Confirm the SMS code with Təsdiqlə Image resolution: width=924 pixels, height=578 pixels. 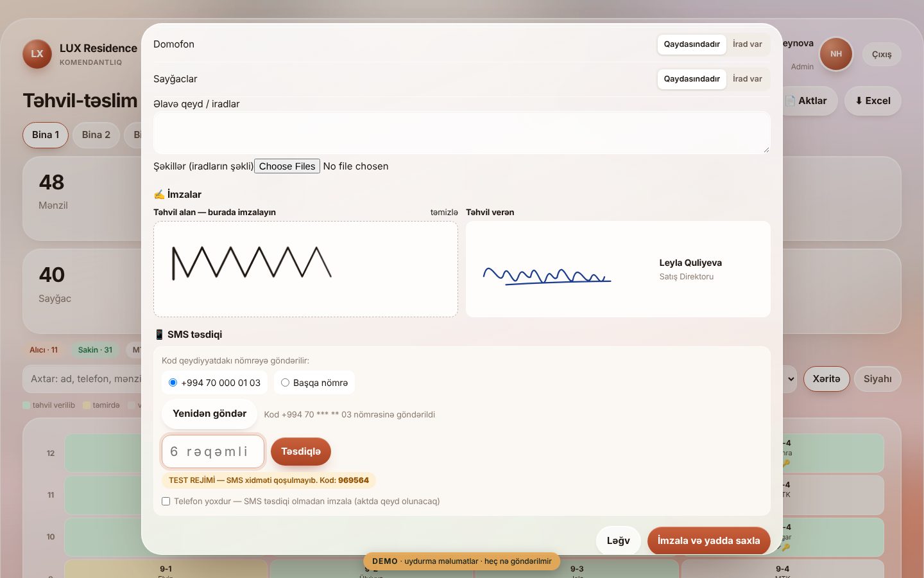pos(301,451)
